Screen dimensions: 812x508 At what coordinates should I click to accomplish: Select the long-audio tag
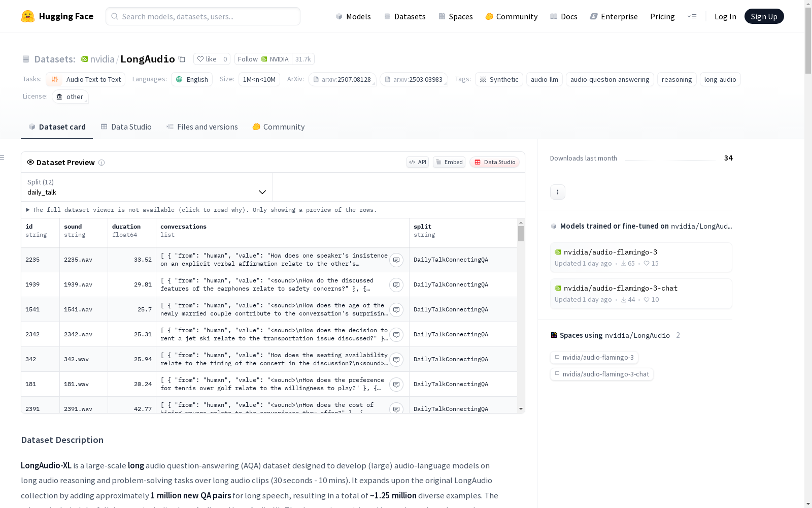(720, 79)
